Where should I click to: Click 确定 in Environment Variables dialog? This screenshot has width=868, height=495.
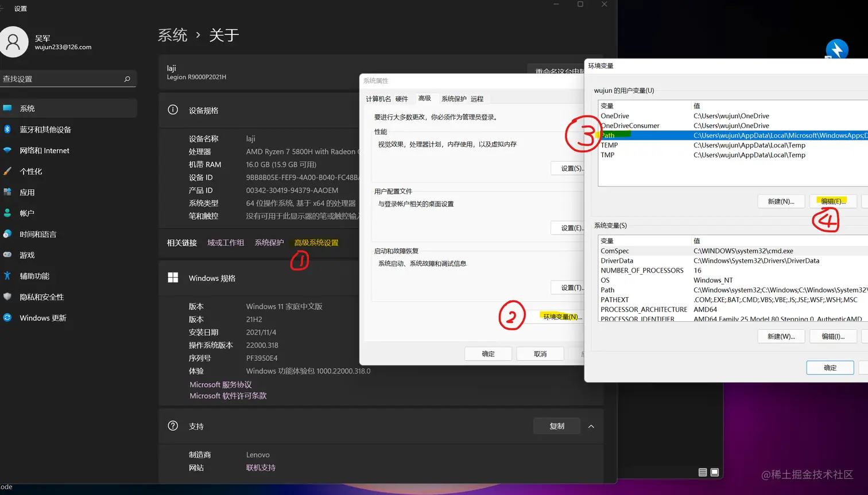830,368
